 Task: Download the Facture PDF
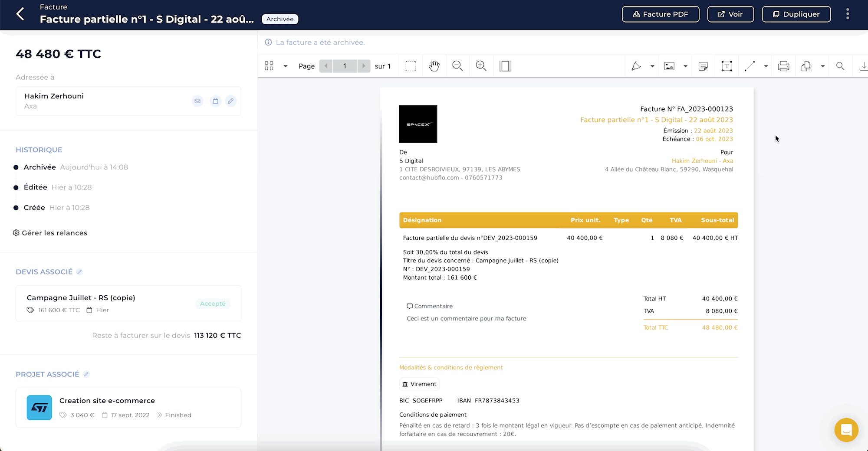[661, 14]
